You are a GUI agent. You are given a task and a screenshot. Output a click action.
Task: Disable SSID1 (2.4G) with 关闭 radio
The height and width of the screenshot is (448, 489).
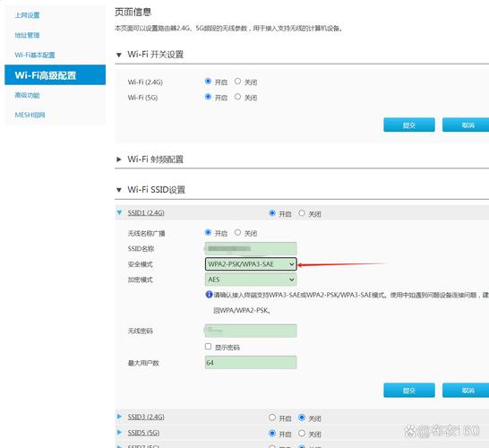(302, 213)
